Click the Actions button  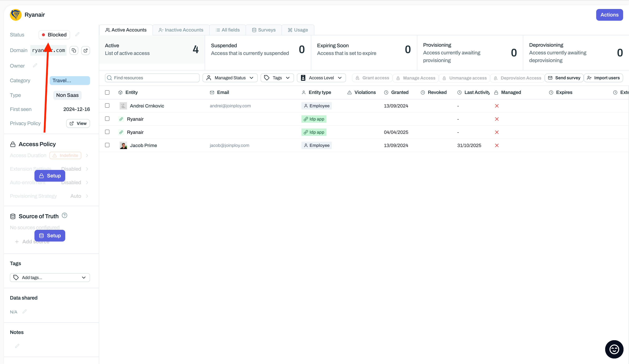[x=609, y=15]
